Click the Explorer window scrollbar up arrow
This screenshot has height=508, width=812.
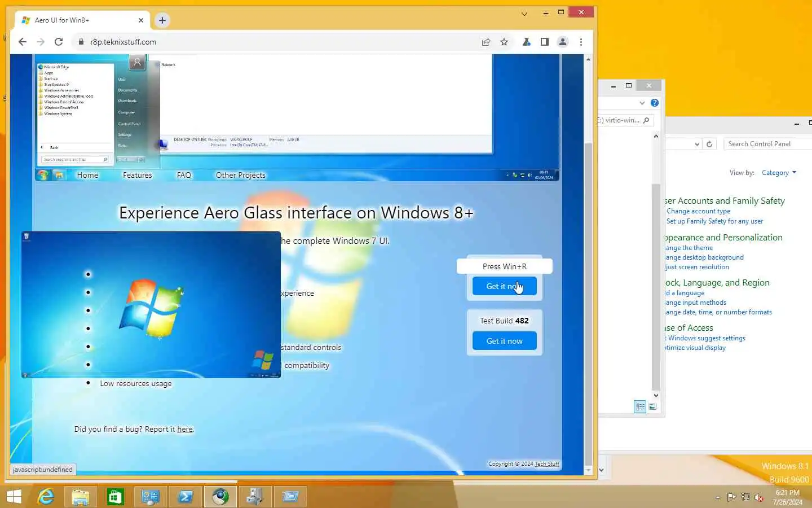(656, 136)
